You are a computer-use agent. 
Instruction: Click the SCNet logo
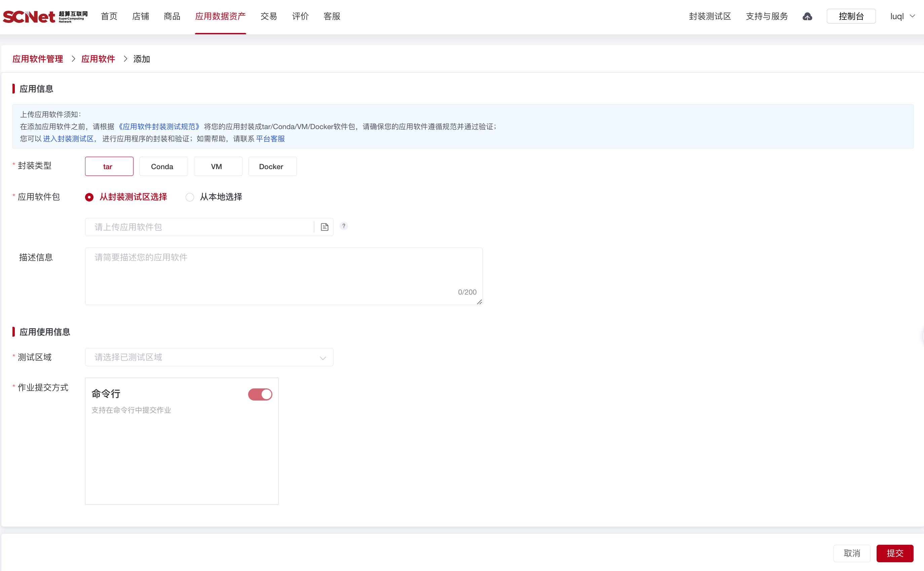tap(45, 16)
